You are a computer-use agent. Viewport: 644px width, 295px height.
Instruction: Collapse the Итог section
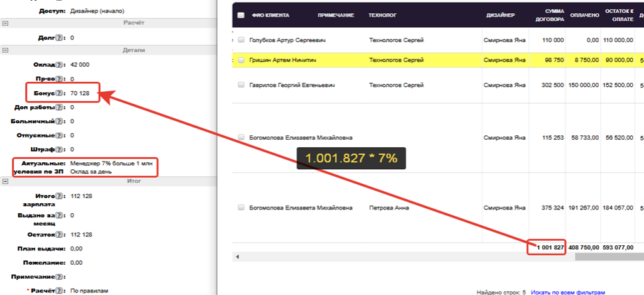(5, 181)
